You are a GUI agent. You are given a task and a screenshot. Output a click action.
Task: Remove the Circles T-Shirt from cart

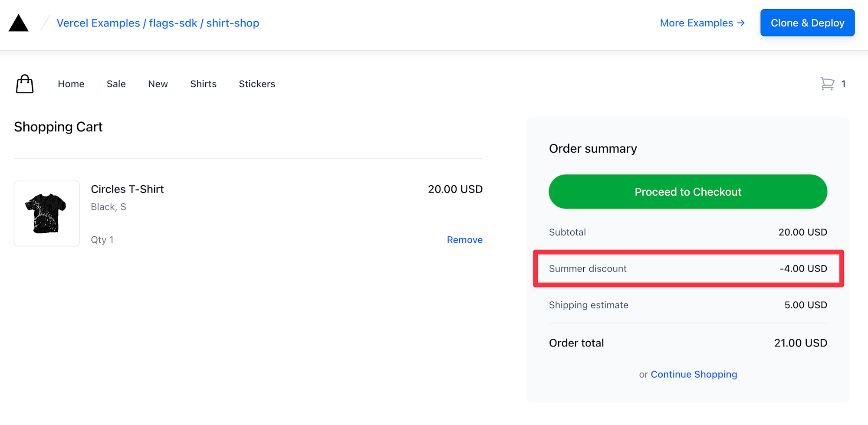click(x=464, y=240)
